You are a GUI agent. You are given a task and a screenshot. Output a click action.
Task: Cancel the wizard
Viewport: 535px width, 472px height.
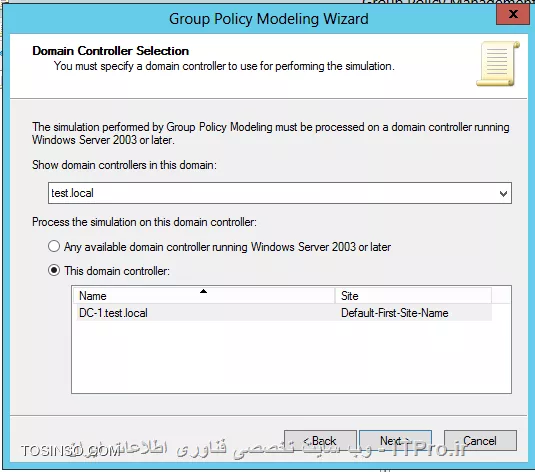[480, 441]
